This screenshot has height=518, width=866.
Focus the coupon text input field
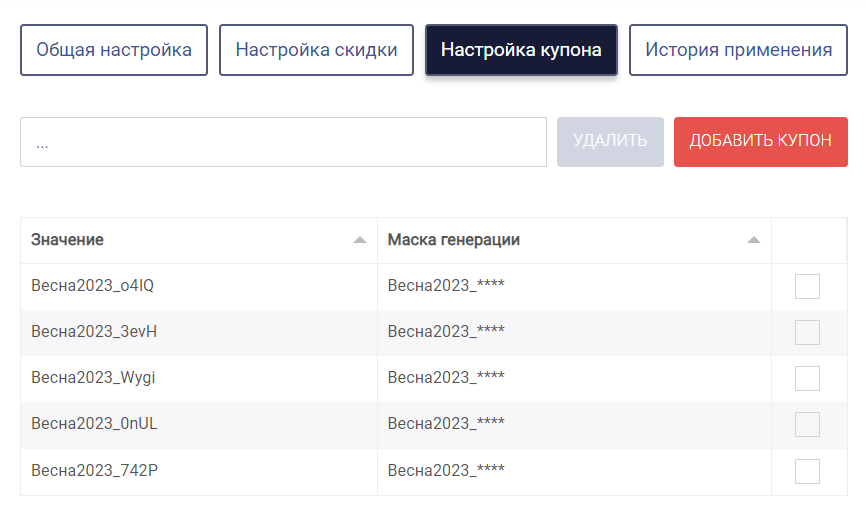283,141
